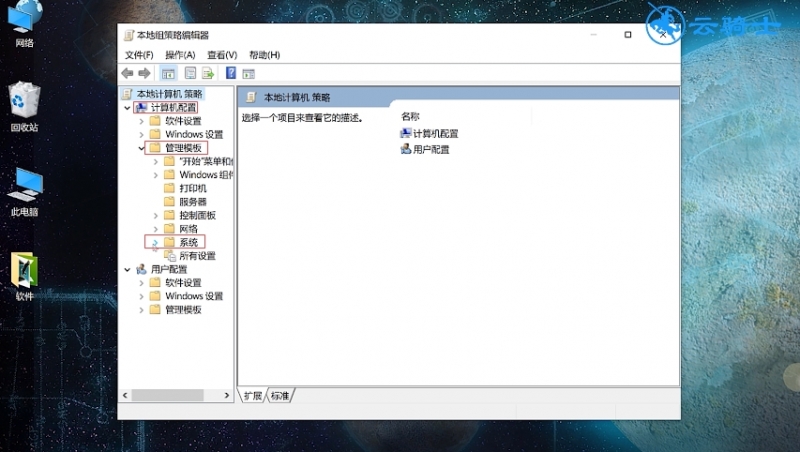800x452 pixels.
Task: Expand the 系统 tree node
Action: coord(156,242)
